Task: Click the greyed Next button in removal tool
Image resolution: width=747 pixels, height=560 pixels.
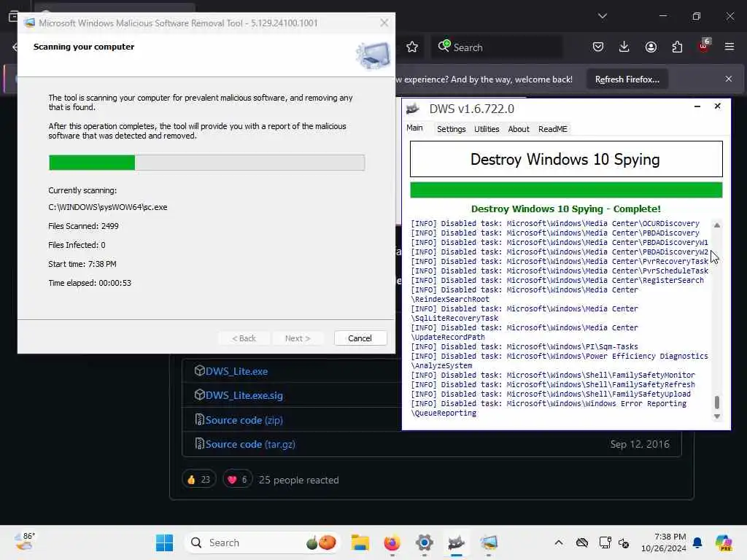Action: 298,338
